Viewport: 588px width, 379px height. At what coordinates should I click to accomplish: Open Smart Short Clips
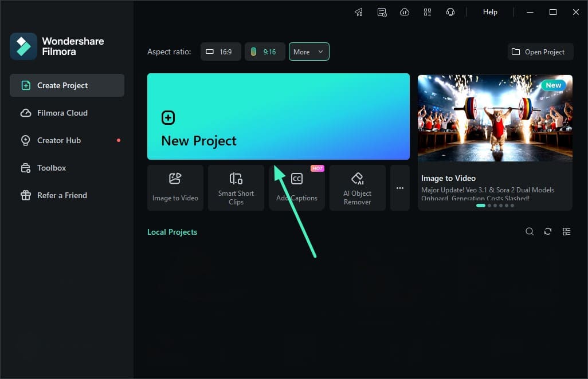point(236,187)
